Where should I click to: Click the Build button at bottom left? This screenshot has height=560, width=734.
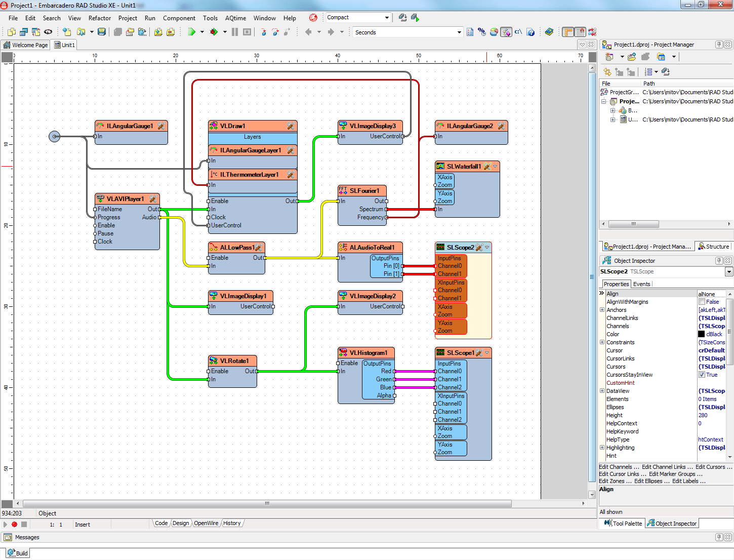(x=17, y=553)
